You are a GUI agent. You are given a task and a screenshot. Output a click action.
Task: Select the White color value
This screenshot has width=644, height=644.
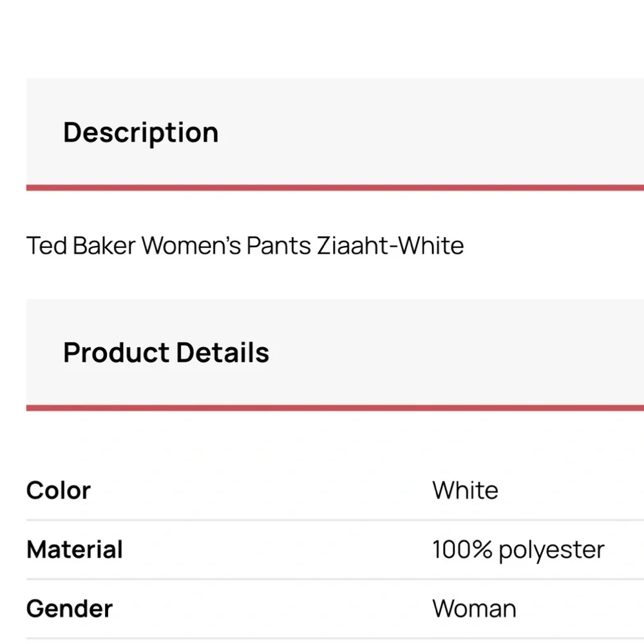pos(466,490)
